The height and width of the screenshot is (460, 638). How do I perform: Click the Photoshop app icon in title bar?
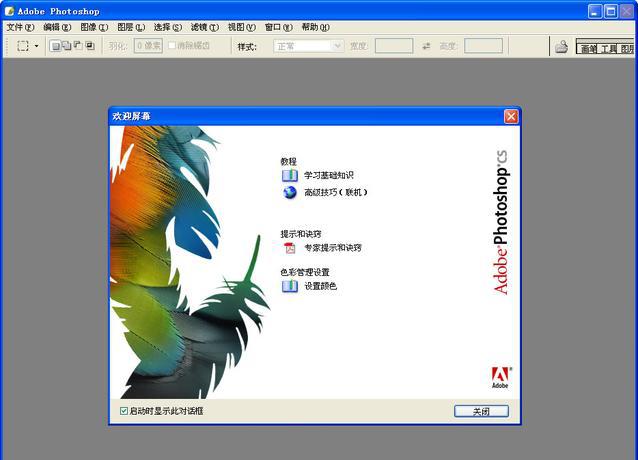coord(9,11)
